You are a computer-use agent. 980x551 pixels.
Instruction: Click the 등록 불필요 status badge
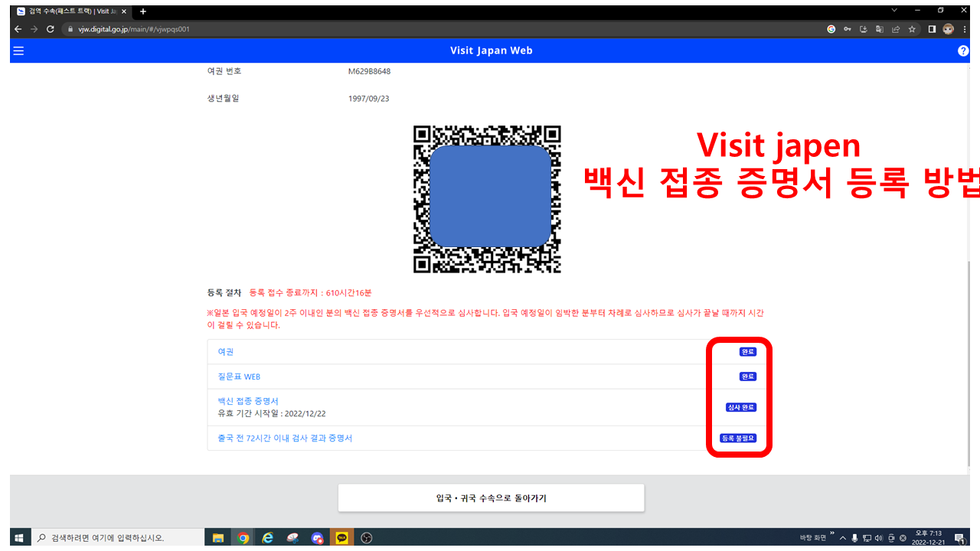pyautogui.click(x=738, y=439)
